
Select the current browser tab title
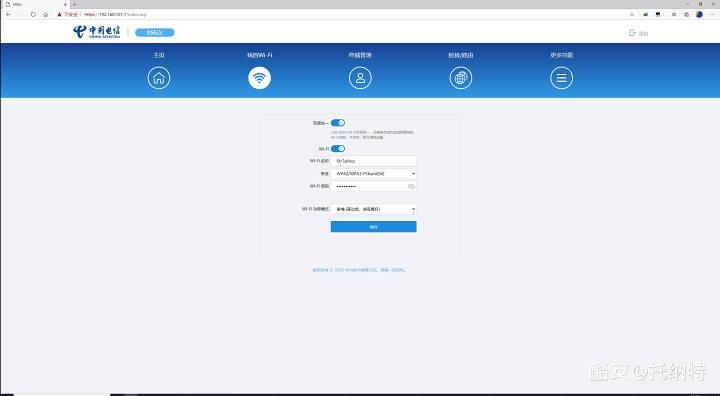[x=17, y=4]
